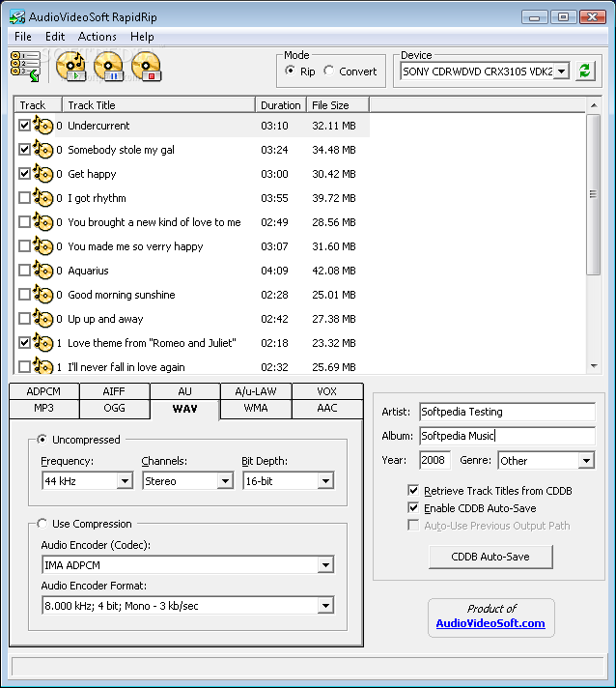Switch to the A/u-LAW format tab
Screen dimensions: 616x688
(x=256, y=391)
